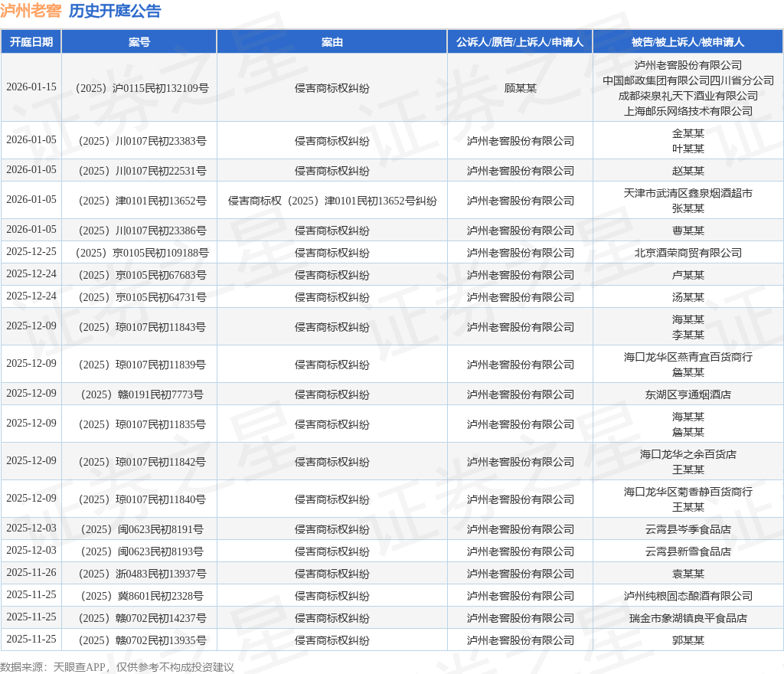The image size is (784, 674).
Task: Click case number (2025)京0105民初64731号
Action: point(142,297)
